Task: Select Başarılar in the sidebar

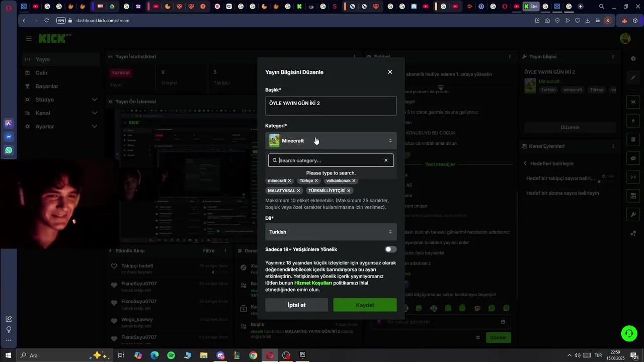Action: (x=60, y=86)
